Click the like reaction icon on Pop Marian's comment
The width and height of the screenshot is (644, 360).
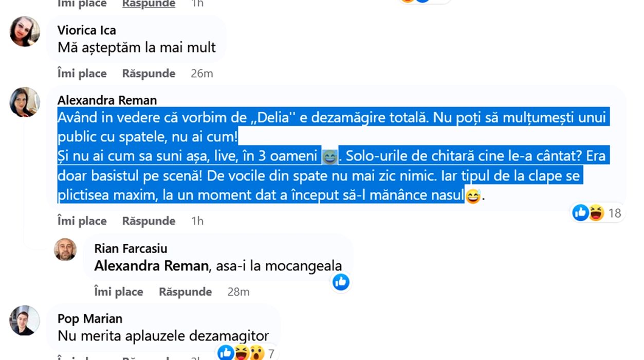tap(226, 353)
